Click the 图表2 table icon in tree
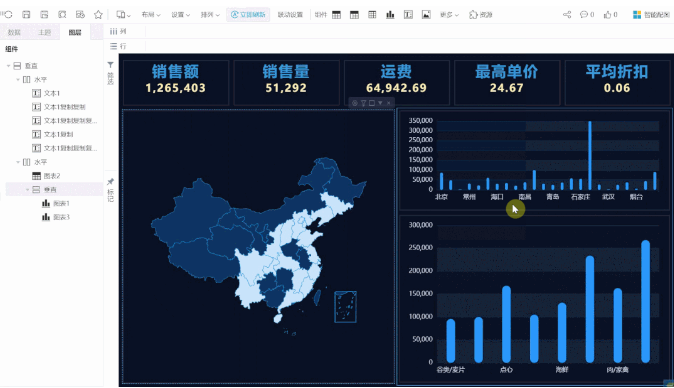The height and width of the screenshot is (388, 674). coord(37,176)
